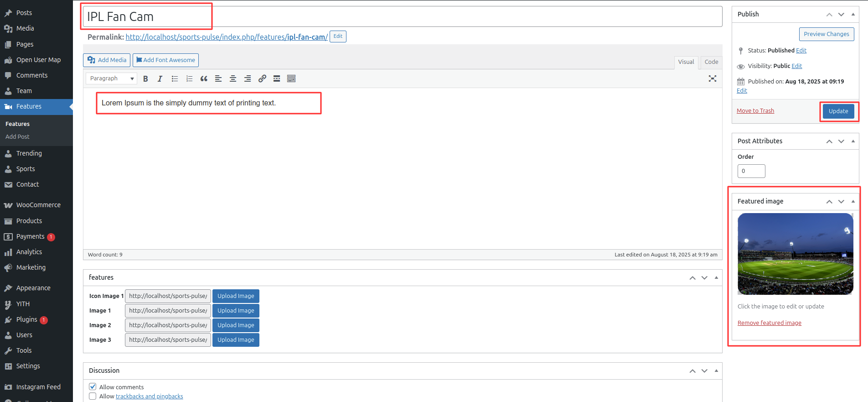The image size is (868, 402).
Task: Insert a numbered list
Action: point(189,78)
